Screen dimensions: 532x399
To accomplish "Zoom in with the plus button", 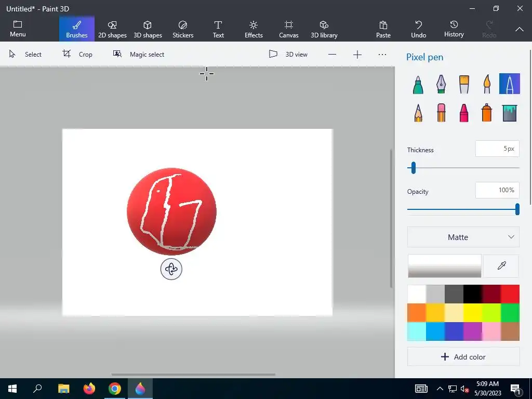I will click(357, 55).
